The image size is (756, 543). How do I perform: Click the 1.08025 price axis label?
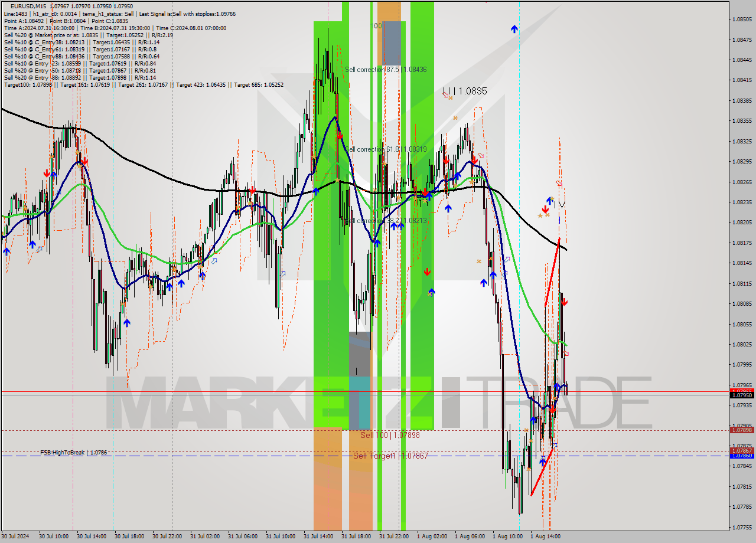point(742,345)
